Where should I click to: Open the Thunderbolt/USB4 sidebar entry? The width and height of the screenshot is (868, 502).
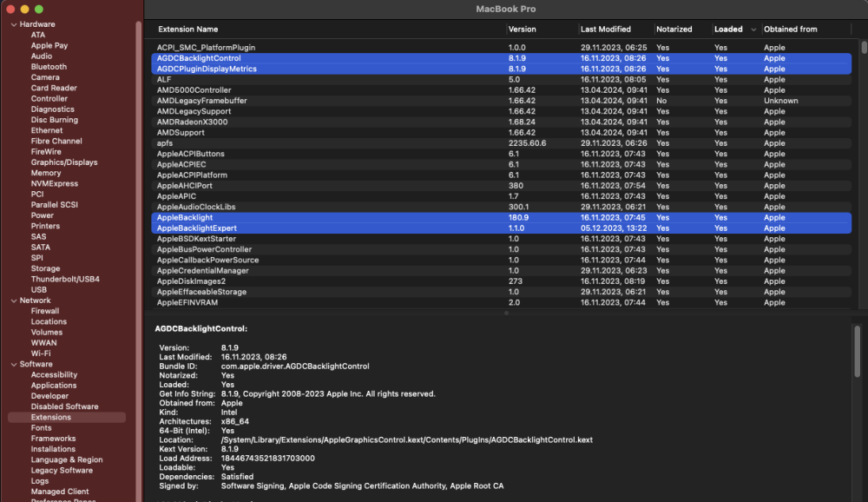65,280
